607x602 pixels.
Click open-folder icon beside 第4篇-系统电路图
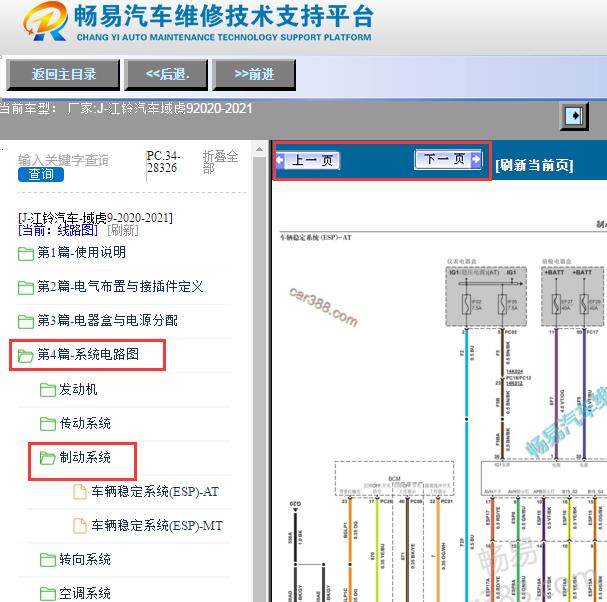pyautogui.click(x=26, y=355)
